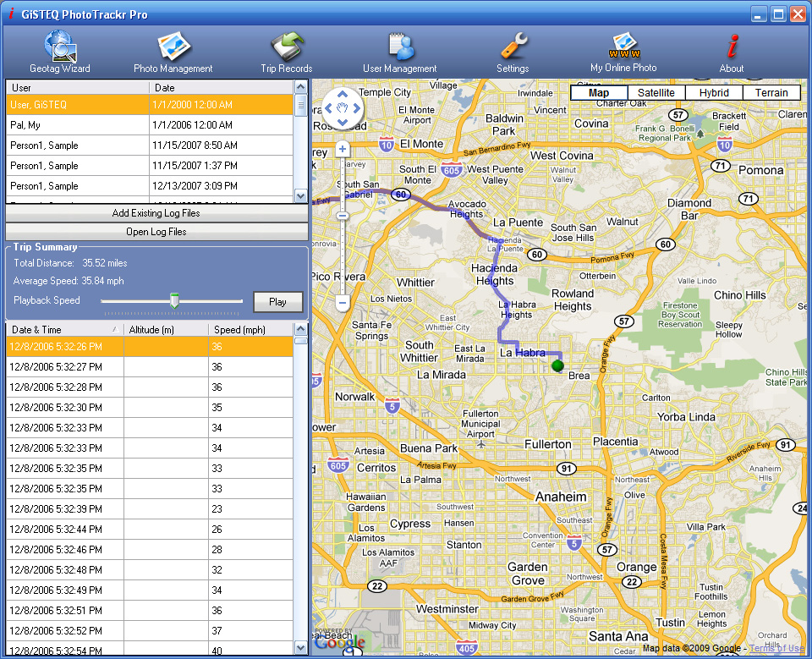The height and width of the screenshot is (659, 812).
Task: Select track point 12/8/2006 5:32:49 PM
Action: pyautogui.click(x=150, y=590)
